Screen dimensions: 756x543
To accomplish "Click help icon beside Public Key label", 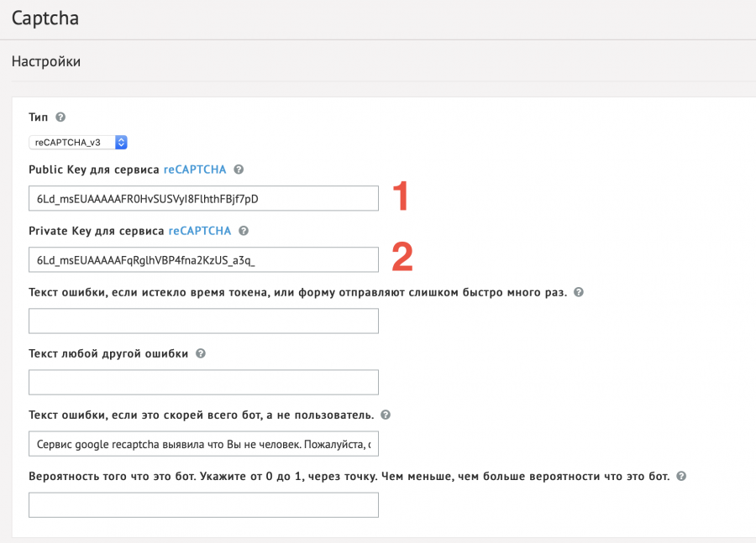I will coord(239,170).
